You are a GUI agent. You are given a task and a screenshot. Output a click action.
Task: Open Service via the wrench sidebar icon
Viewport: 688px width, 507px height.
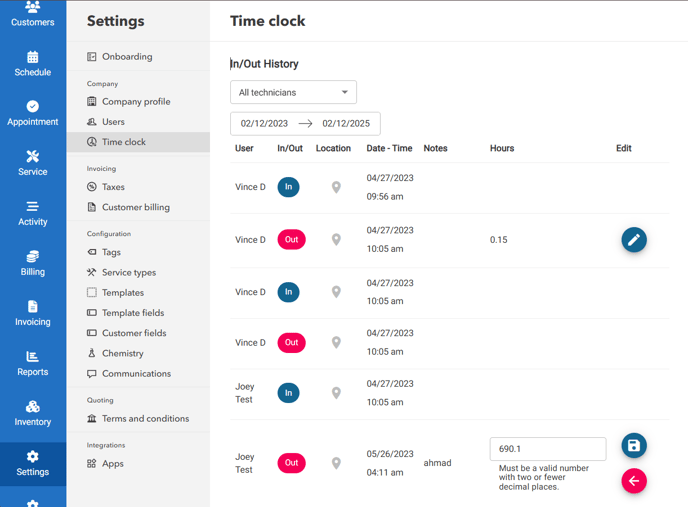[x=33, y=163]
